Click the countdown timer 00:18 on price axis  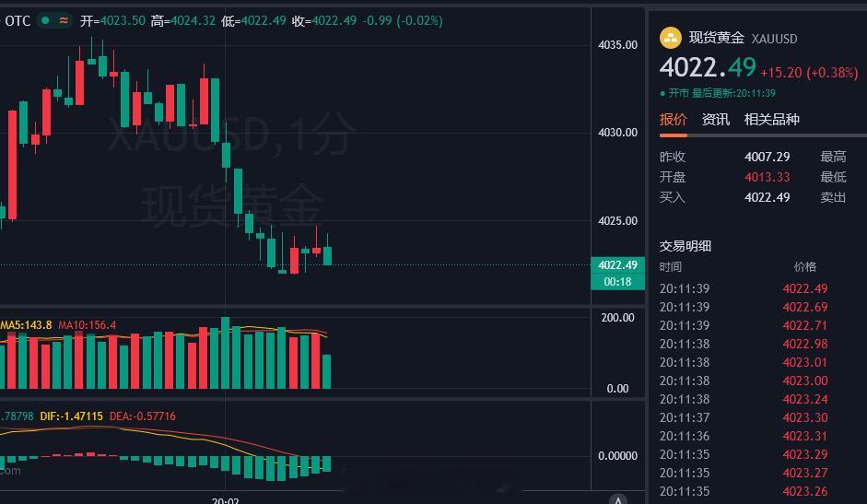617,282
